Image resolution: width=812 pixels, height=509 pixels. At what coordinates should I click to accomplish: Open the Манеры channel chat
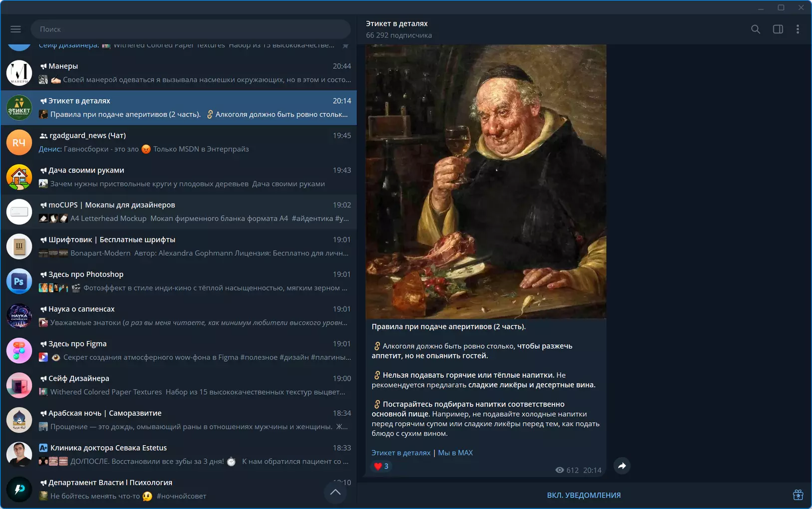click(179, 73)
